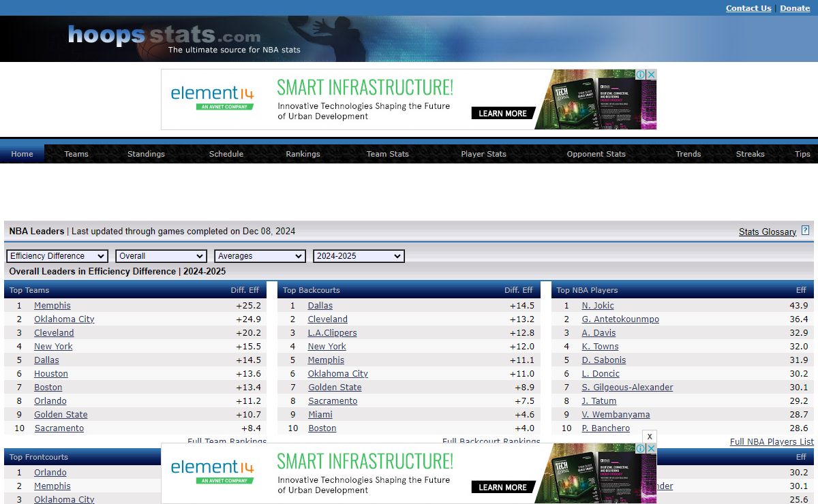Open A. Davis player page
This screenshot has height=504, width=818.
tap(599, 332)
